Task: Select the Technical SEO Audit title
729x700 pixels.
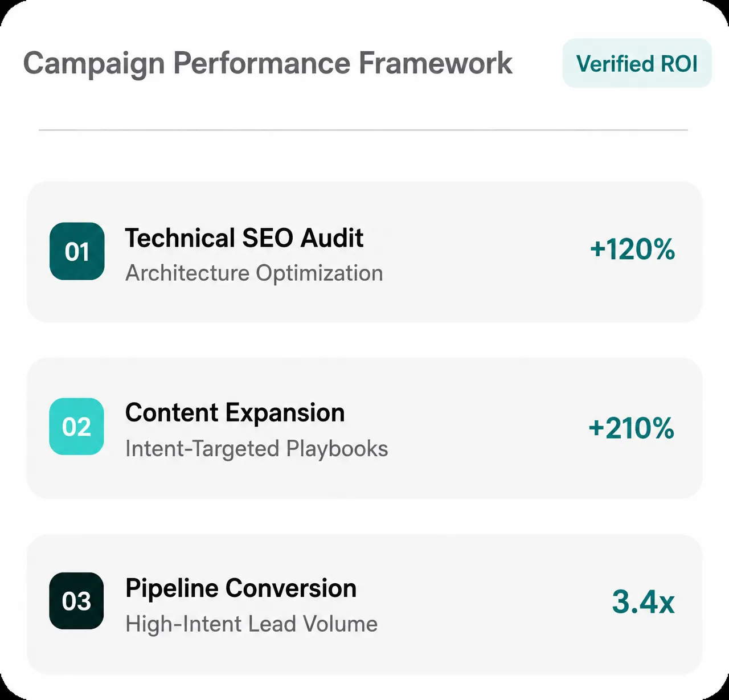Action: 244,238
